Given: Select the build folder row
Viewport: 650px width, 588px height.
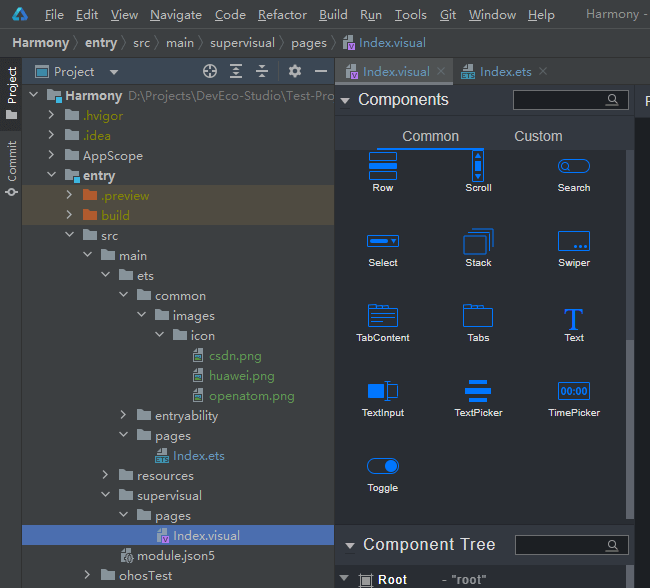Looking at the screenshot, I should (178, 215).
